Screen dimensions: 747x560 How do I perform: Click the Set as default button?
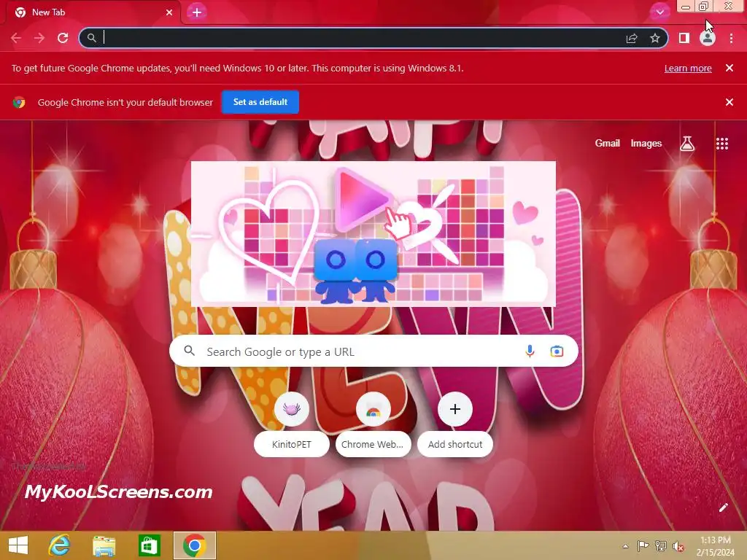(260, 102)
